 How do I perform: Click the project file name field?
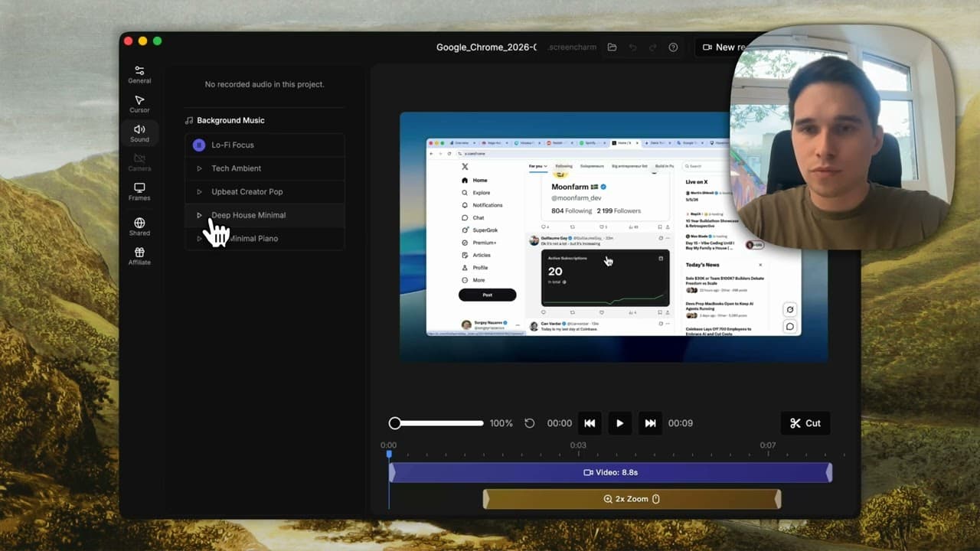pos(486,47)
